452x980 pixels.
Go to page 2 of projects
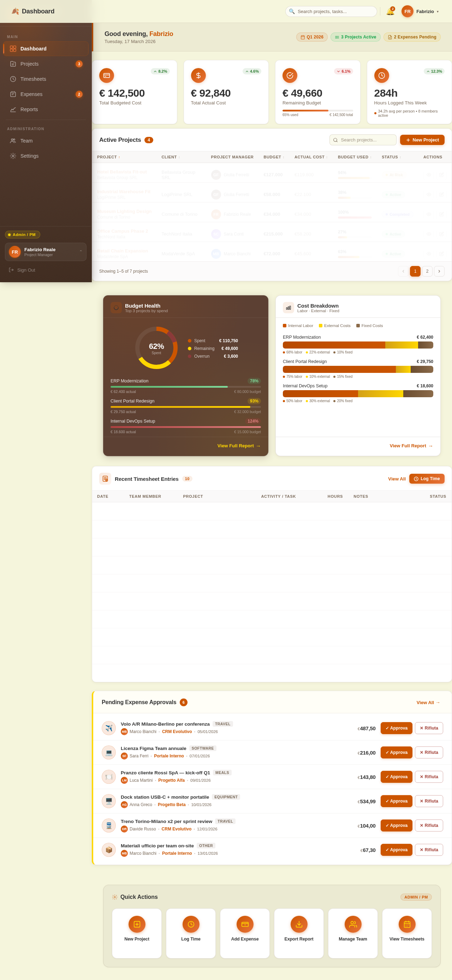(x=427, y=271)
